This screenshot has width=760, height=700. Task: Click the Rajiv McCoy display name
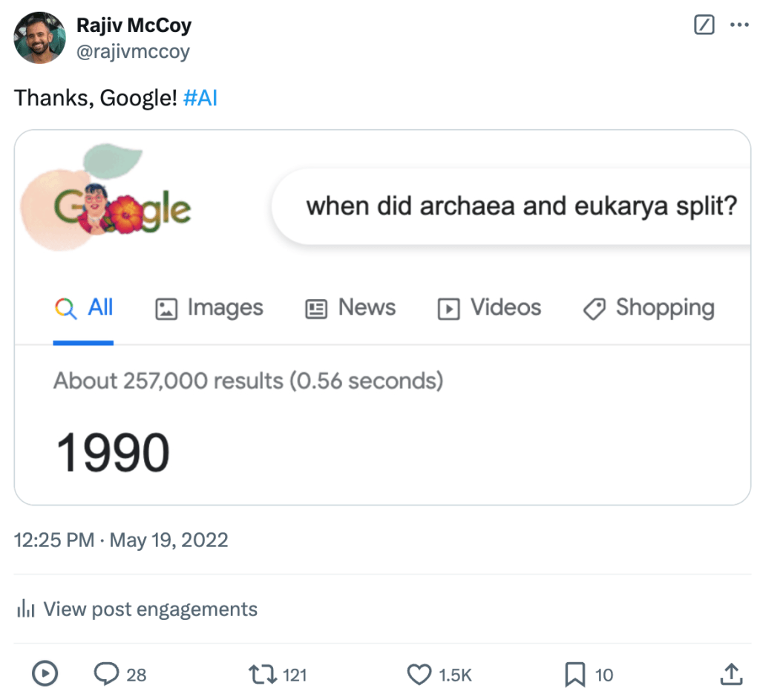(134, 26)
